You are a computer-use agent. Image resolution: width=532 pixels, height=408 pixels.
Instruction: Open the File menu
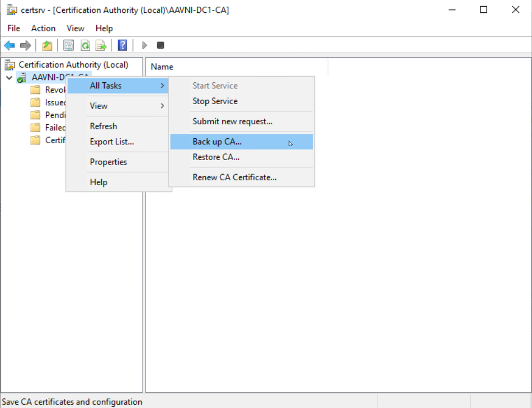click(13, 28)
